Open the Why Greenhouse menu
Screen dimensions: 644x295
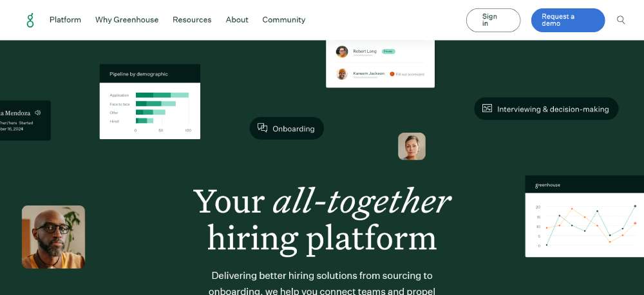click(x=127, y=20)
